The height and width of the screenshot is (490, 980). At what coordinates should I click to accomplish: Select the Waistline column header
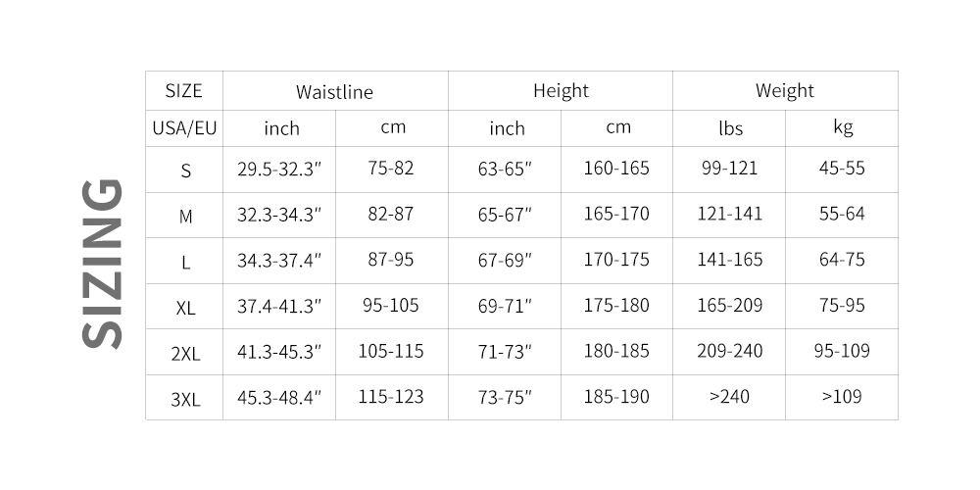(334, 92)
